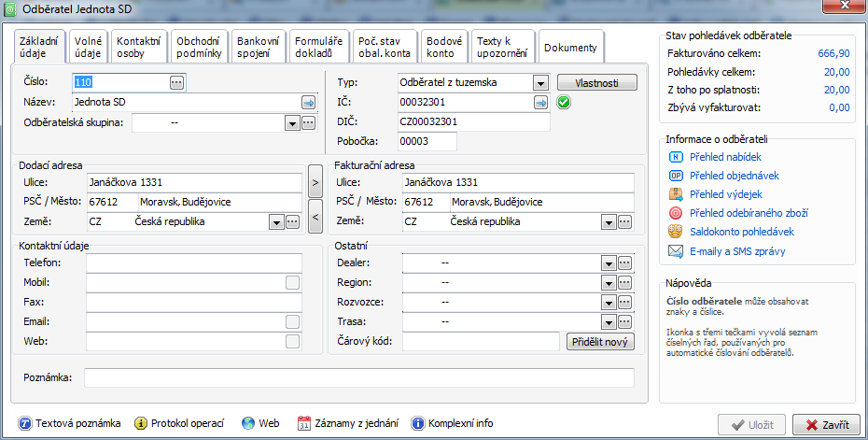The image size is (868, 440).
Task: Click envelope icon for E-maily a SMS
Action: (x=676, y=251)
